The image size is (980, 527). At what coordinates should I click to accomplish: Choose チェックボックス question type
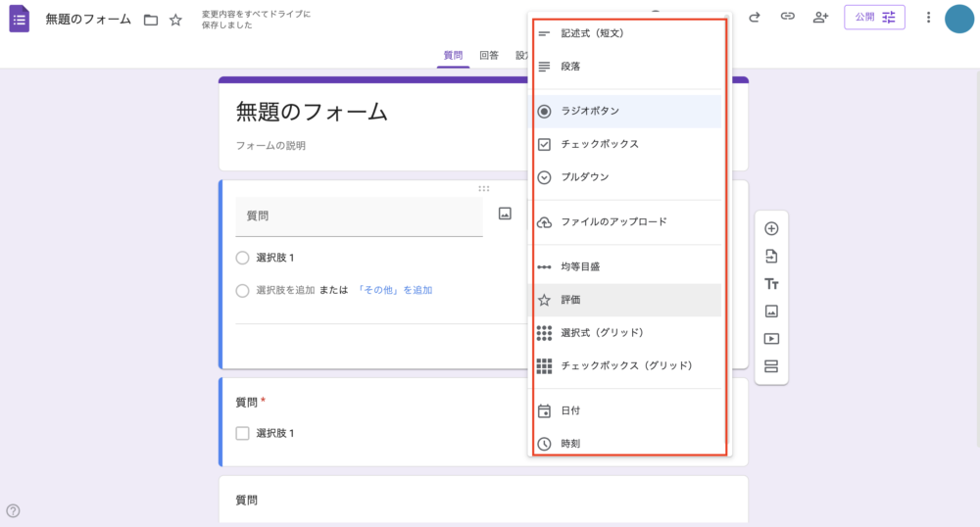click(627, 144)
